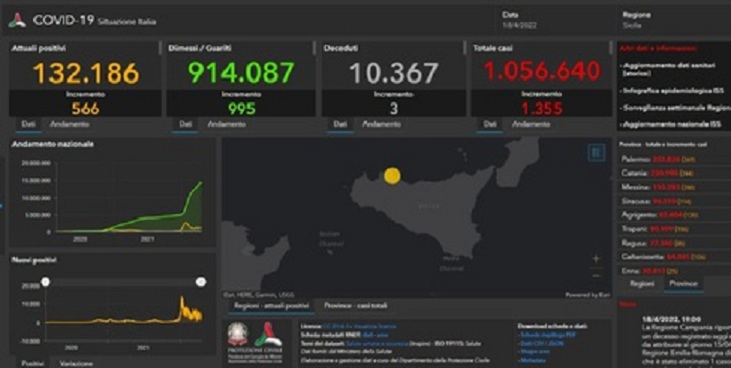Open the map legend icon
Screen dimensions: 731x368
click(596, 153)
